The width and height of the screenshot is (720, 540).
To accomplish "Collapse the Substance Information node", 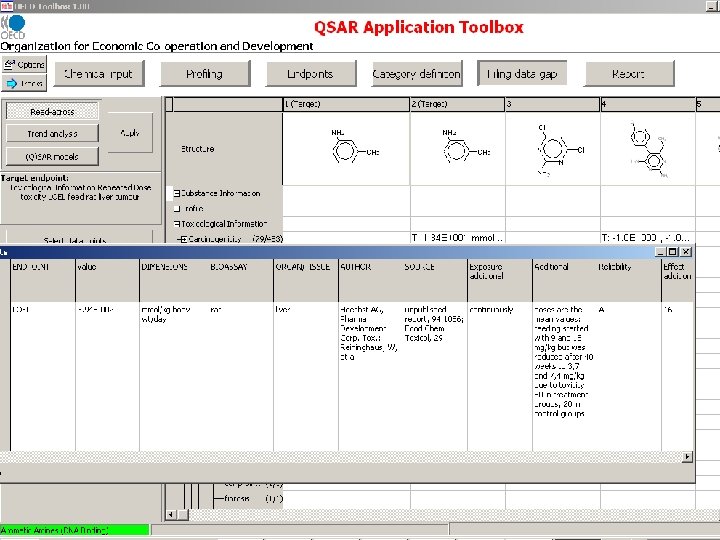I will click(177, 194).
